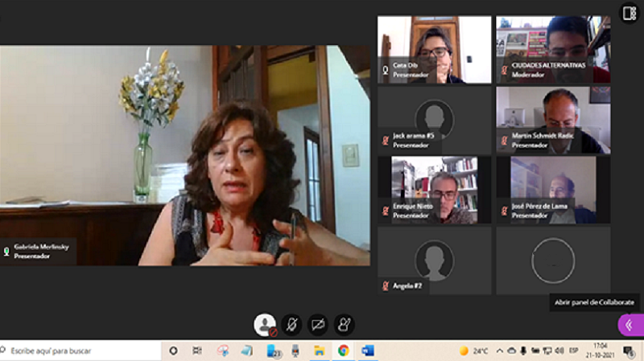Open My Status and Settings avatar button

click(x=265, y=325)
